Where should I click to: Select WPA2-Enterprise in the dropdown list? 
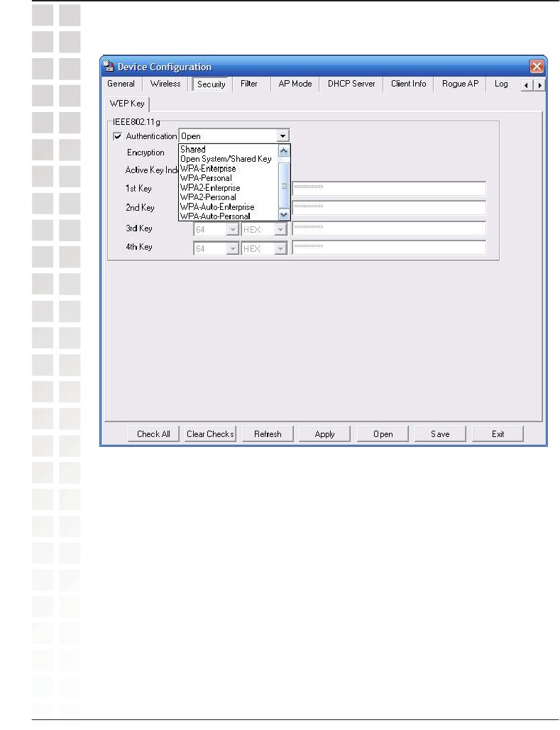pos(210,188)
